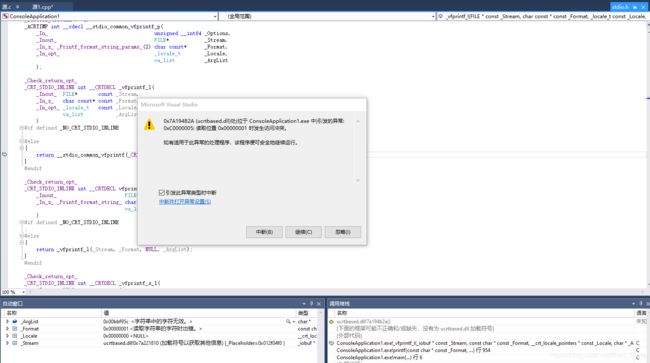650x363 pixels.
Task: Switch to the 源1.cpp editor tab
Action: [x=43, y=7]
